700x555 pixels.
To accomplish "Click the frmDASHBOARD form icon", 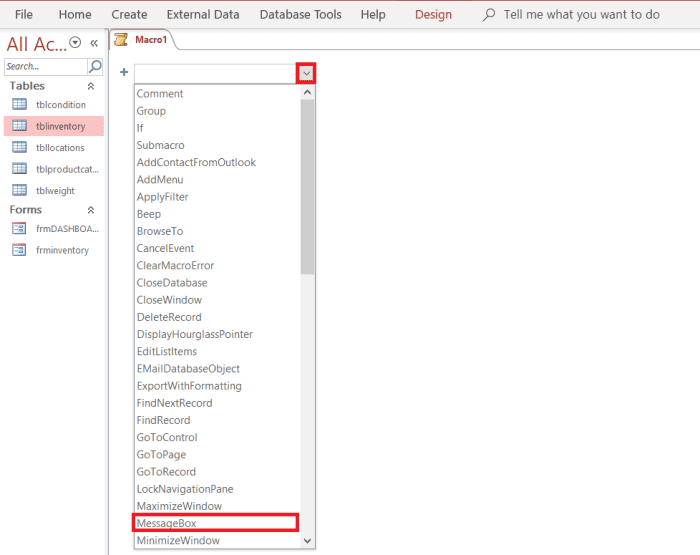I will point(19,229).
